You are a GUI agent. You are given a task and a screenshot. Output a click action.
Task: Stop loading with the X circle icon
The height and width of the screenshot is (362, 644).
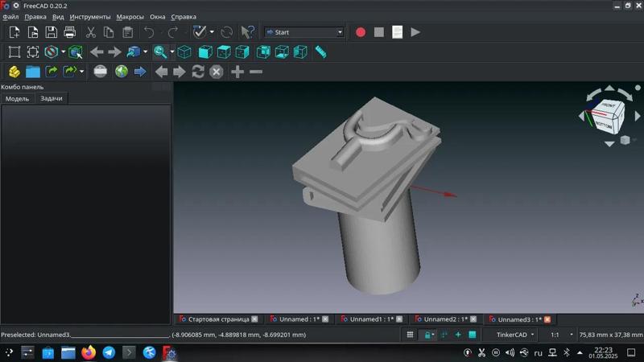[217, 72]
